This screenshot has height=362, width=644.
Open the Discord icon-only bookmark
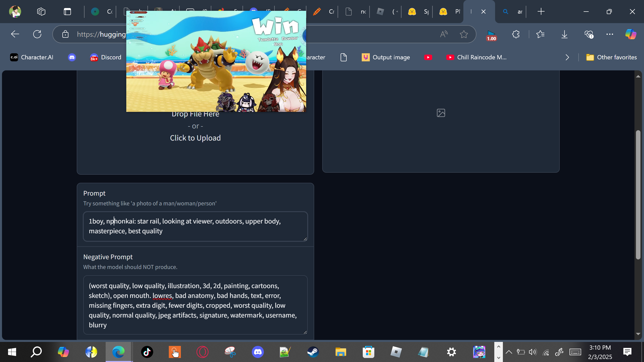pos(72,57)
